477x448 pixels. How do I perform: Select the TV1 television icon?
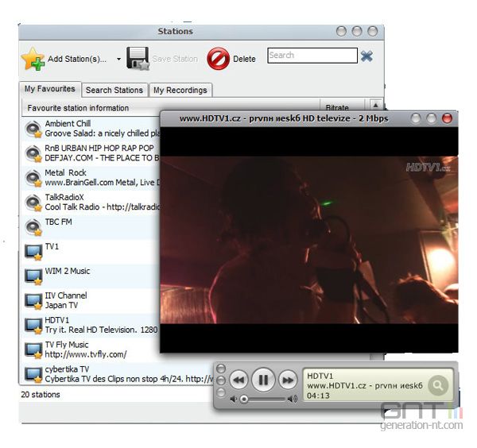[33, 253]
